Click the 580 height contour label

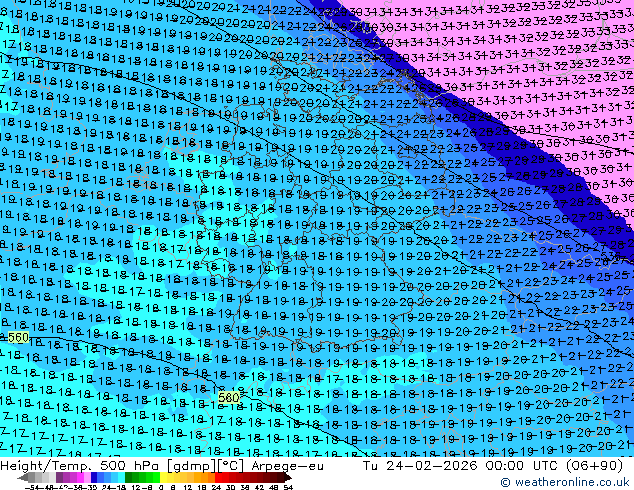tap(228, 397)
